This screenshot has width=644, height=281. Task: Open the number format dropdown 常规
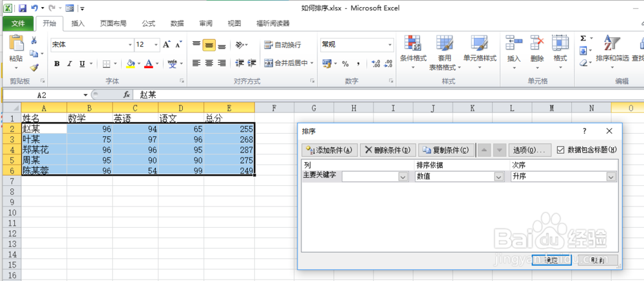coord(390,45)
